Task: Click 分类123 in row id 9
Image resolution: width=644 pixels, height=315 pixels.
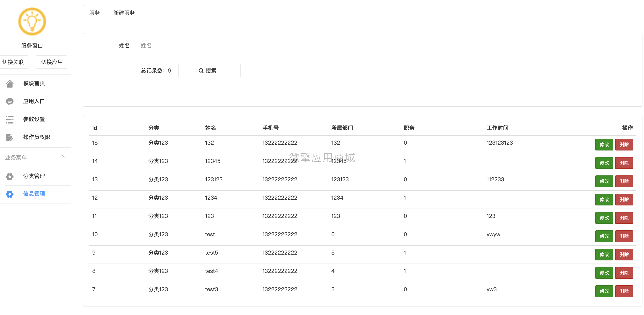Action: [158, 253]
